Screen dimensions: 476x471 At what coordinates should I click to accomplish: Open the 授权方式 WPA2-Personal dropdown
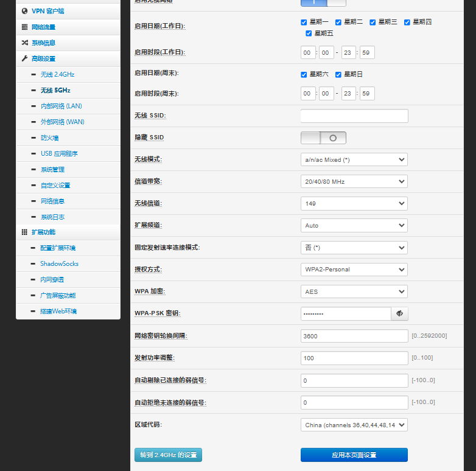(x=354, y=269)
